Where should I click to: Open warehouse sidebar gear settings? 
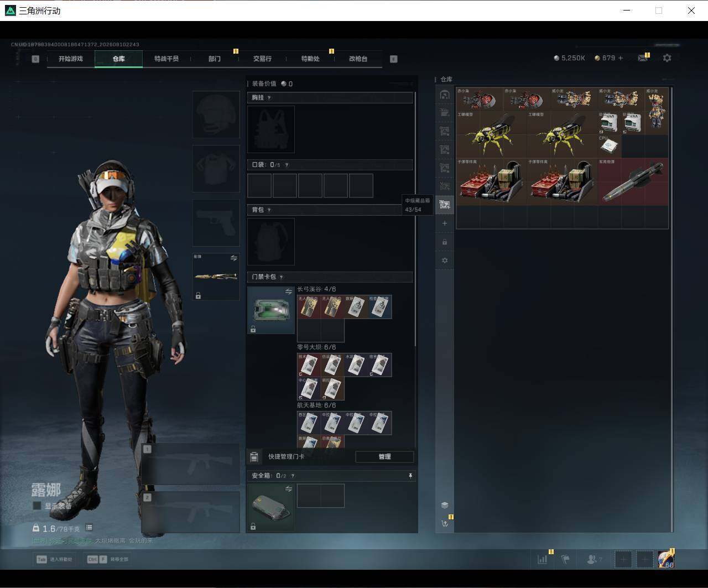tap(445, 261)
